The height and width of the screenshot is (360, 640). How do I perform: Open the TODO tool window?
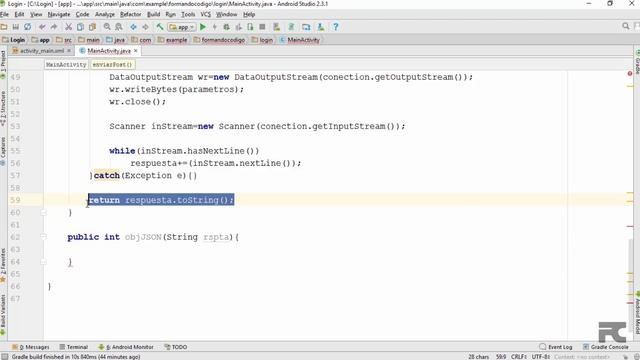click(176, 347)
